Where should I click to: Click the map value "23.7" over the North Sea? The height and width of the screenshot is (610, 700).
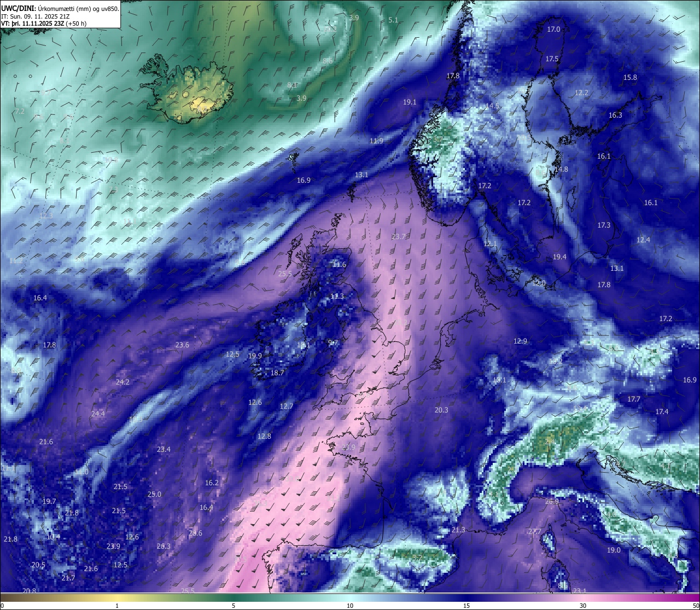coord(399,237)
